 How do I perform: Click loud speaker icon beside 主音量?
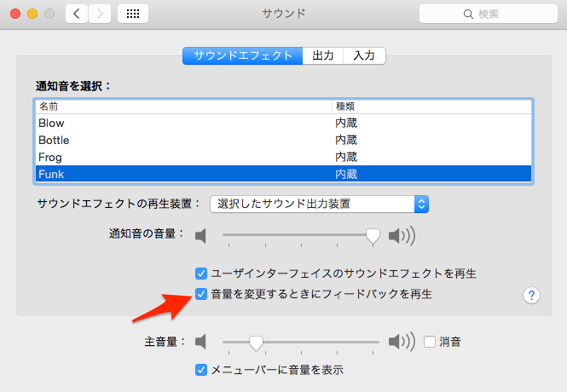click(x=402, y=342)
